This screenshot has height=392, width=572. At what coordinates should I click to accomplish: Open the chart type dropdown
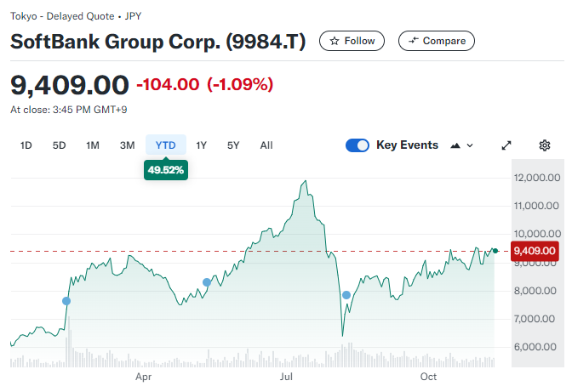click(461, 145)
